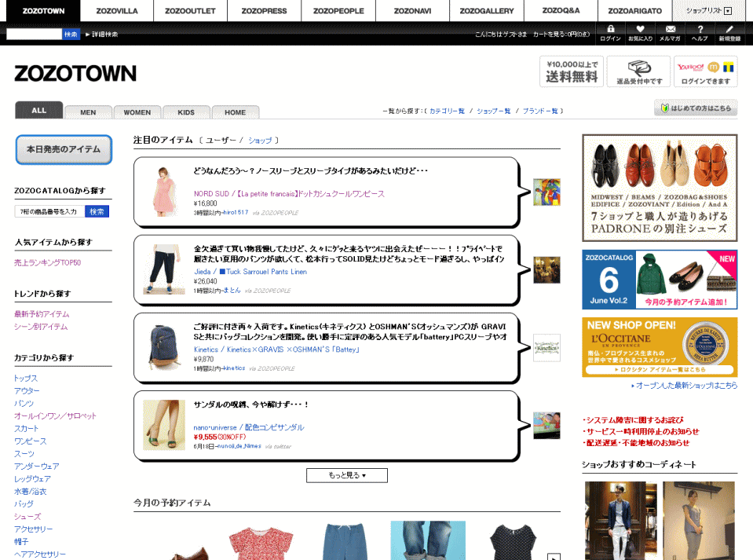This screenshot has width=753, height=560.
Task: Open Kinetics shop avatar icon
Action: [x=546, y=348]
